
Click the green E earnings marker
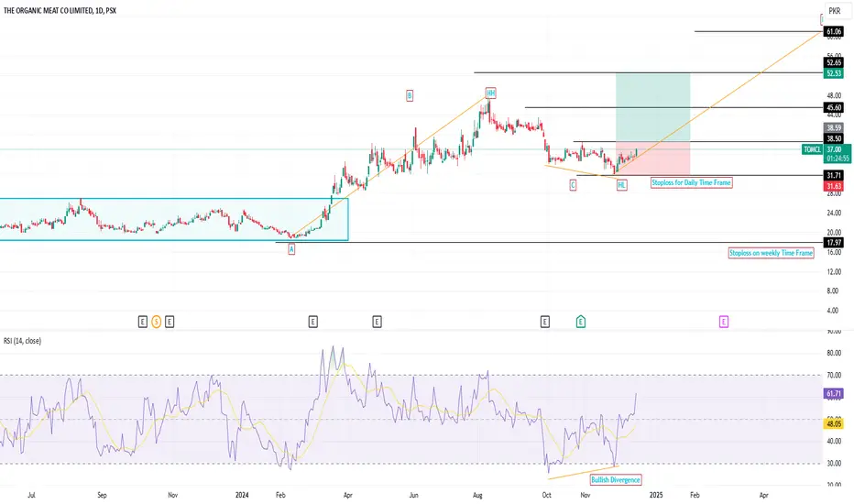(x=581, y=322)
